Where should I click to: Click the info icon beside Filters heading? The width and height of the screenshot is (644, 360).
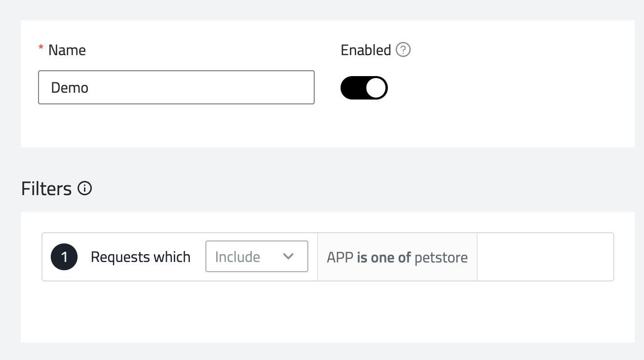pos(85,188)
